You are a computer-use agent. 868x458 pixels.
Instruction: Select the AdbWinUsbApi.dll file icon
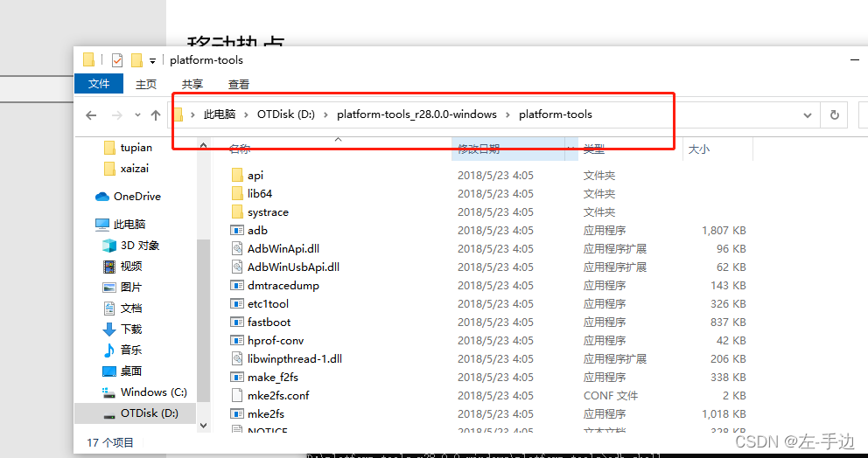(237, 267)
